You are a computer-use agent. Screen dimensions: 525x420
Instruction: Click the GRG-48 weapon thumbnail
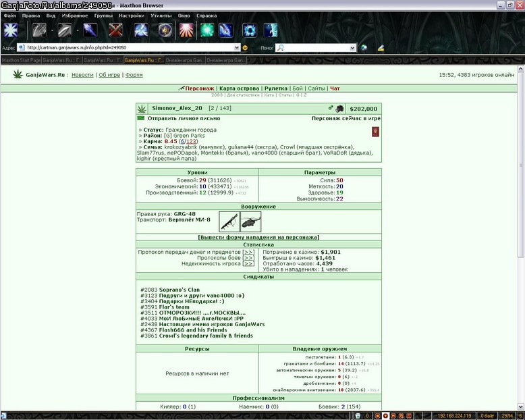[229, 221]
